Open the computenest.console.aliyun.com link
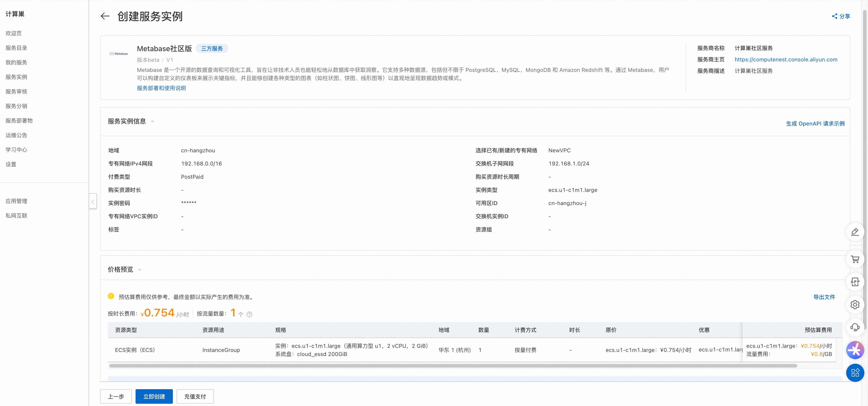This screenshot has width=868, height=406. [786, 60]
